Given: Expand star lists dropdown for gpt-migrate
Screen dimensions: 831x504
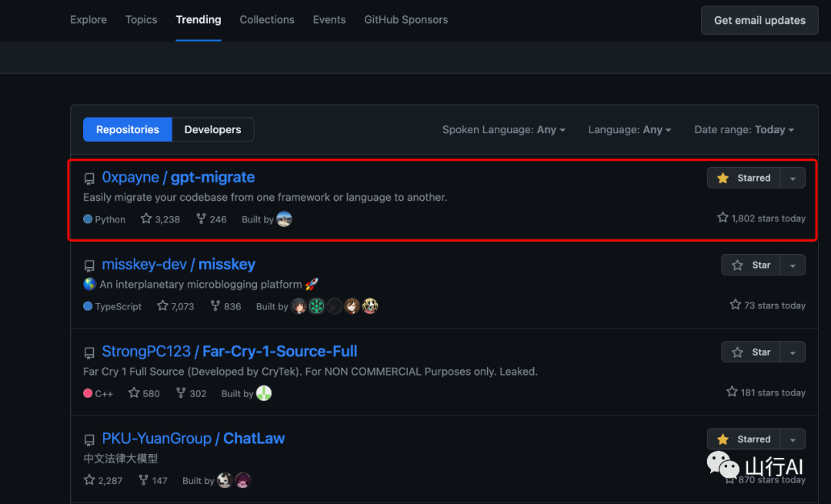Looking at the screenshot, I should click(x=793, y=178).
